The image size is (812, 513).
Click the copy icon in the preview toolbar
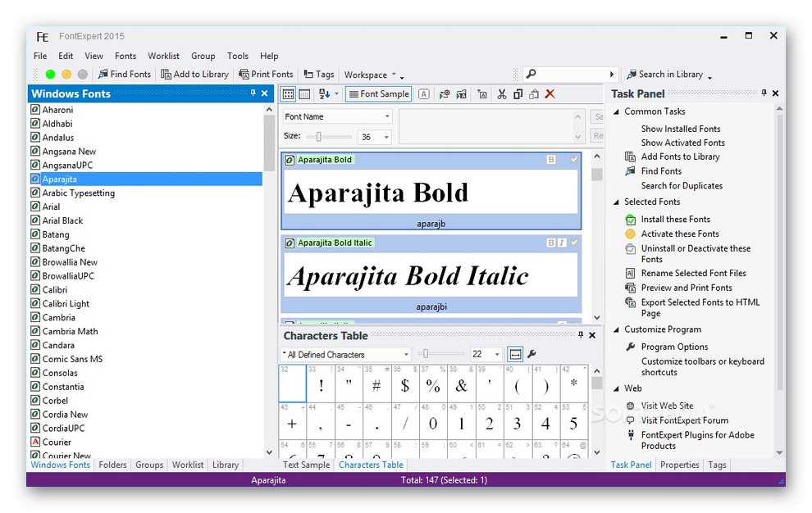click(x=518, y=94)
